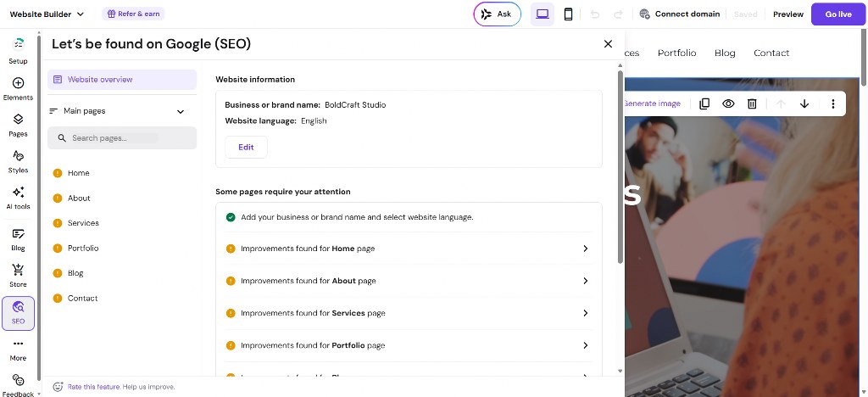Delete the selected section with trash icon

pyautogui.click(x=752, y=103)
